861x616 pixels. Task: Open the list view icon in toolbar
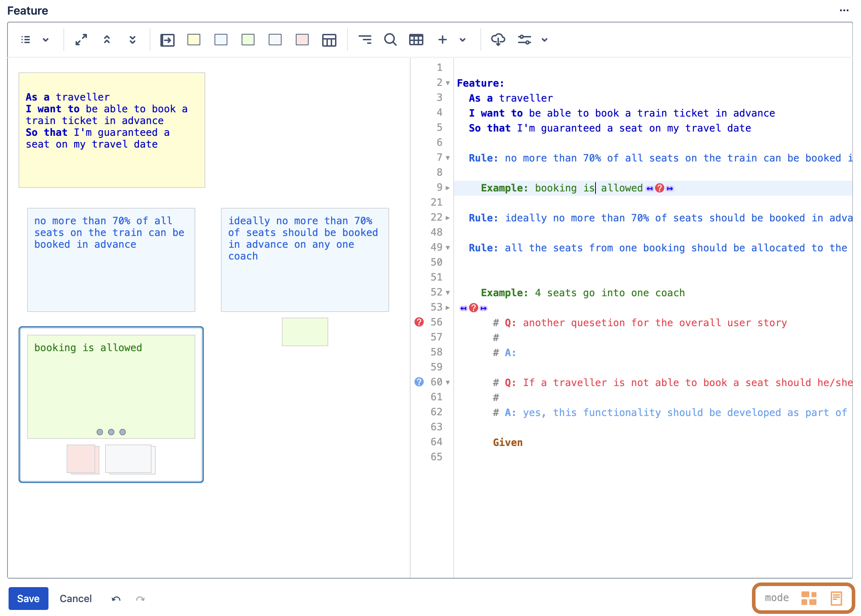(x=26, y=40)
